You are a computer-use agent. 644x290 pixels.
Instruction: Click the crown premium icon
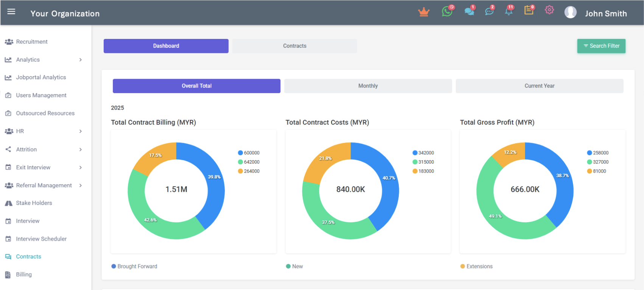423,12
